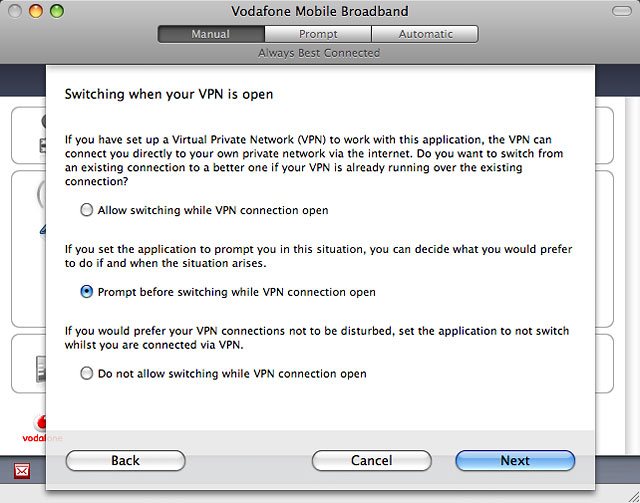Switch to the Manual connection mode tab
This screenshot has width=640, height=503.
pos(210,34)
